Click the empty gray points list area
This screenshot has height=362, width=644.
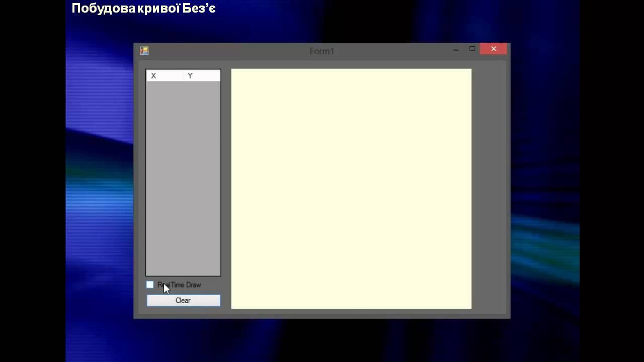(183, 178)
